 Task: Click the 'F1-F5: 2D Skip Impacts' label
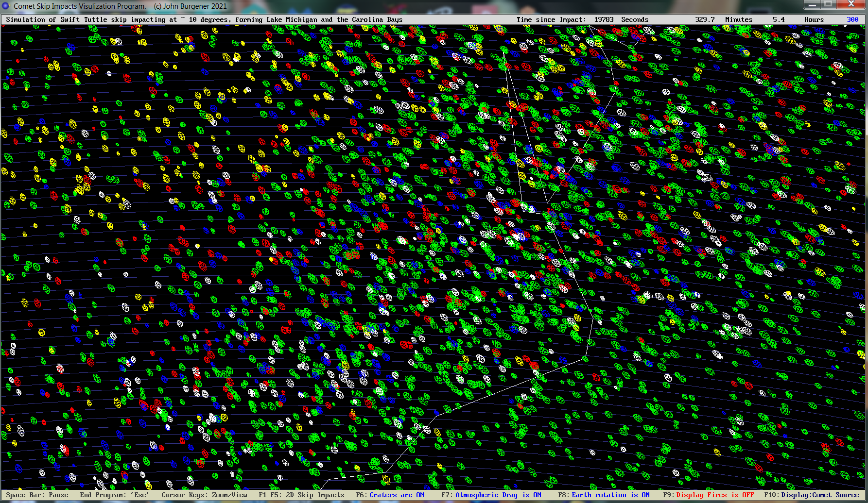coord(301,495)
